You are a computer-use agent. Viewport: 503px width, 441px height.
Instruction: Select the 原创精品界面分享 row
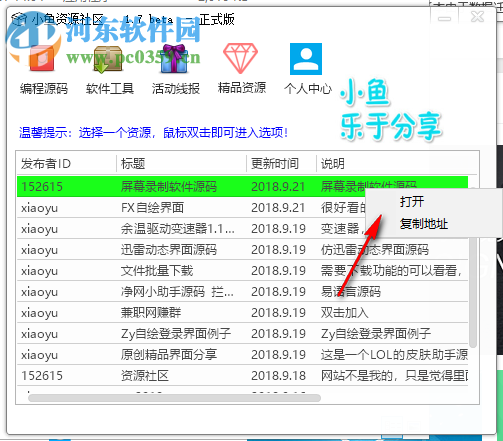[x=242, y=355]
